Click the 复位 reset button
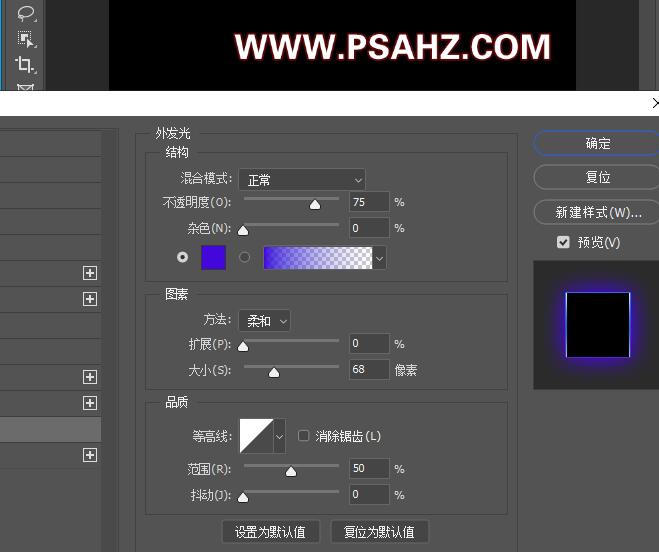Viewport: 659px width, 552px height. click(x=597, y=177)
